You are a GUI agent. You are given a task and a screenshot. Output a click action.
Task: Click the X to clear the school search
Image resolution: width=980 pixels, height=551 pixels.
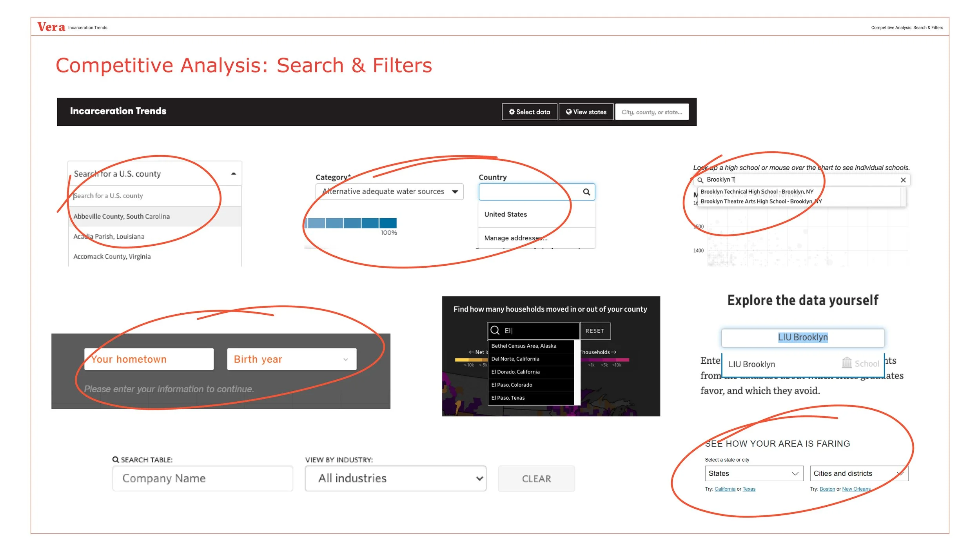903,180
